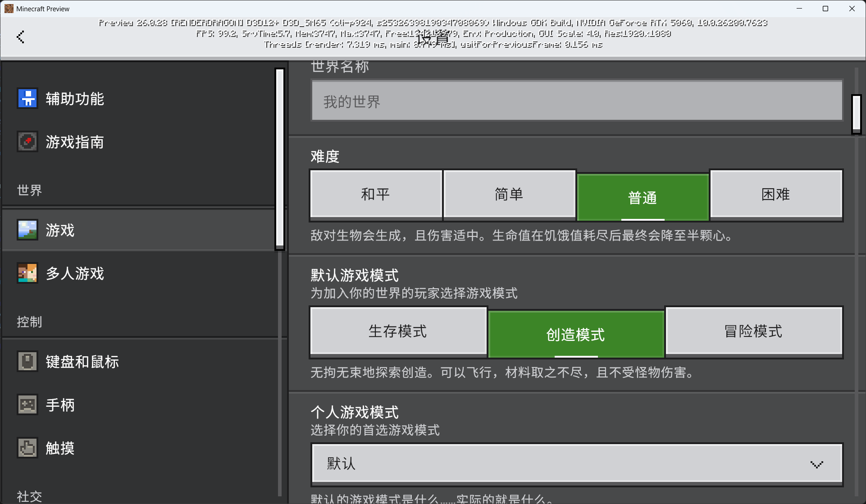Screen dimensions: 866x504
Task: Choose 生存模式 as default game mode
Action: click(398, 331)
